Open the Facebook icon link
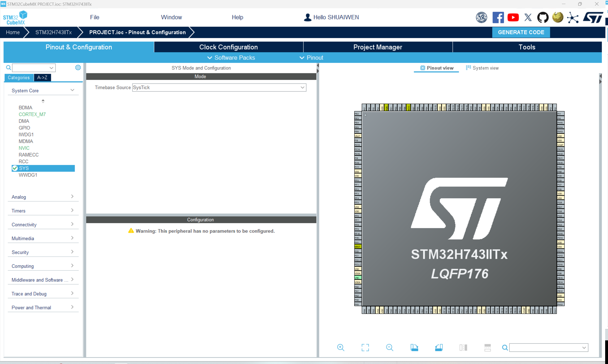The image size is (608, 364). [498, 17]
